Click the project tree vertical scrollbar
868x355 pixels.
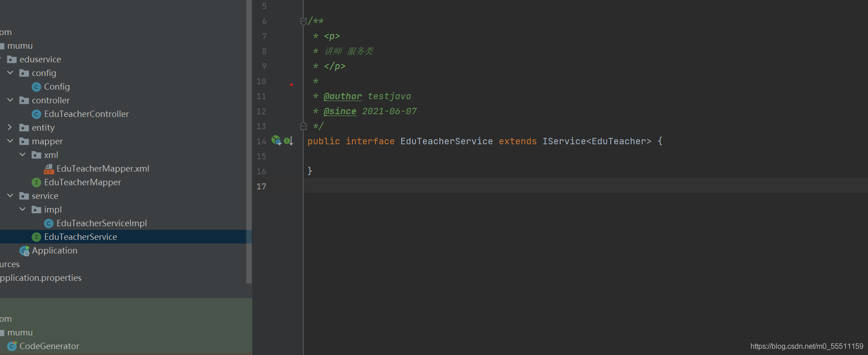(x=249, y=142)
